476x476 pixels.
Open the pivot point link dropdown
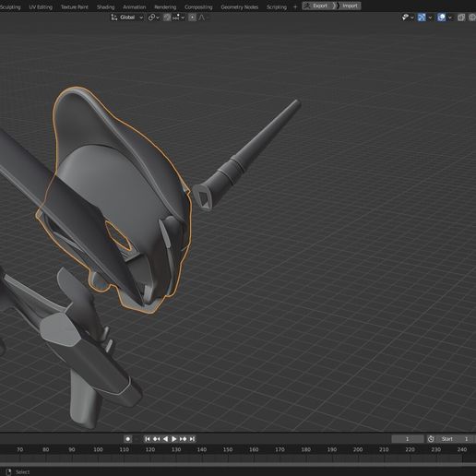coord(153,18)
